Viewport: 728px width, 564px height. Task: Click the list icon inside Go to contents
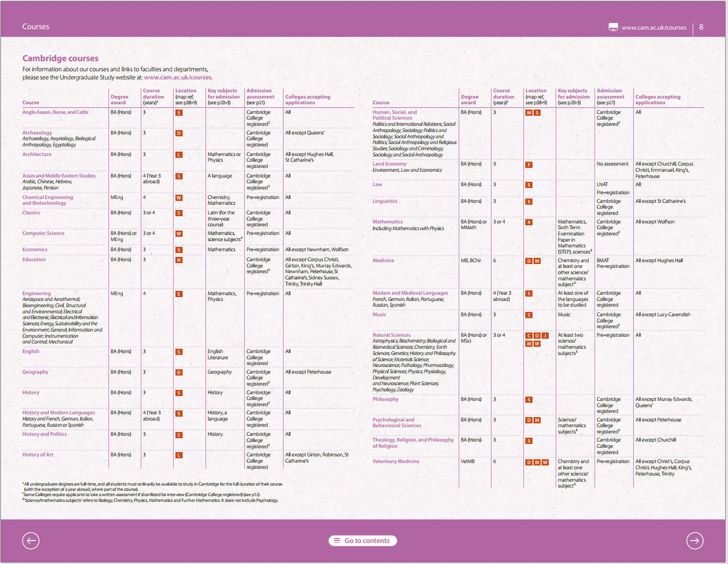click(x=337, y=541)
